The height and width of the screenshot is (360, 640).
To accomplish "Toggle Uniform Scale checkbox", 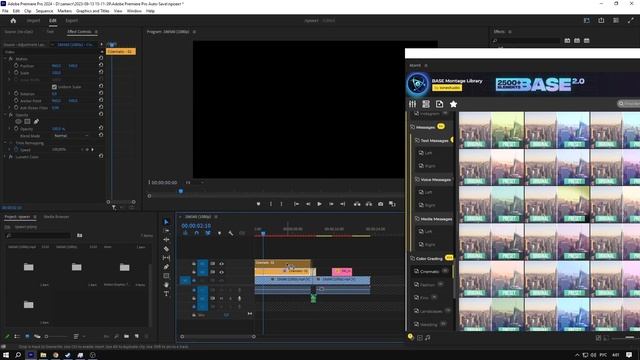I will click(54, 87).
